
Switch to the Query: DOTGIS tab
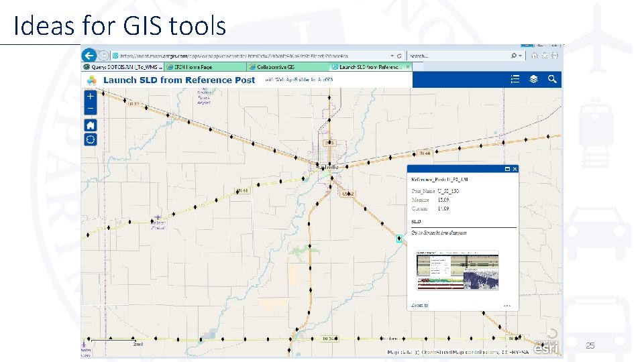[122, 67]
